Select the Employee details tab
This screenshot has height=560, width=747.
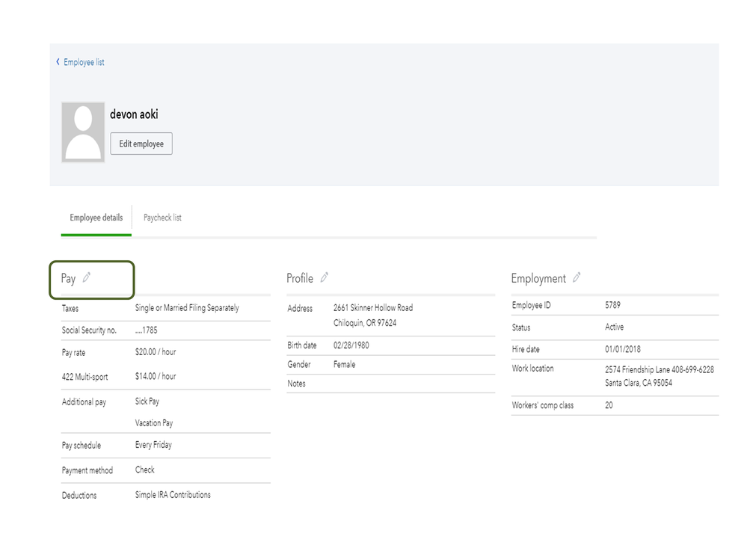coord(96,218)
